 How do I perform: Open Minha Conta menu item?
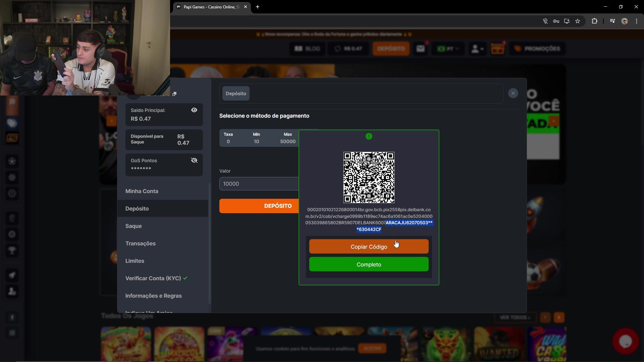click(x=142, y=191)
